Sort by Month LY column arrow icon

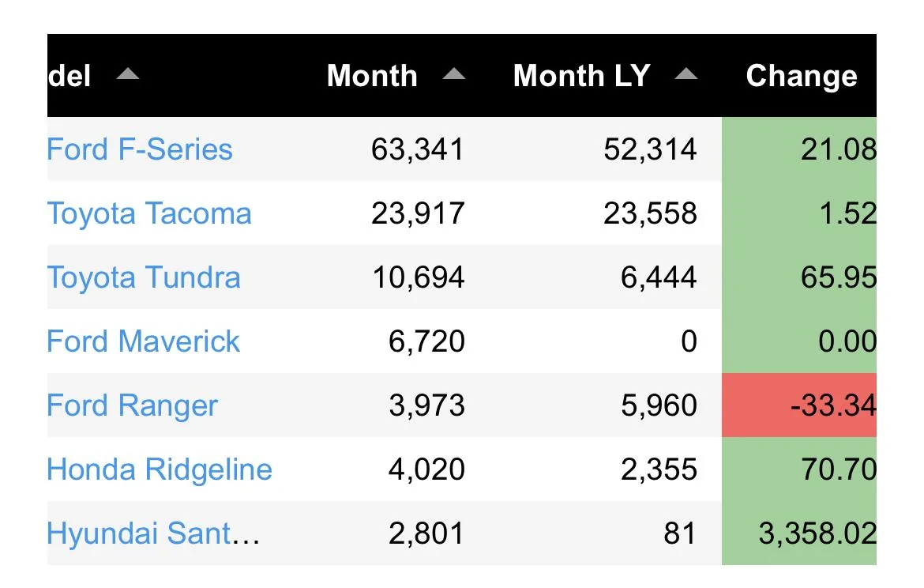pyautogui.click(x=686, y=74)
